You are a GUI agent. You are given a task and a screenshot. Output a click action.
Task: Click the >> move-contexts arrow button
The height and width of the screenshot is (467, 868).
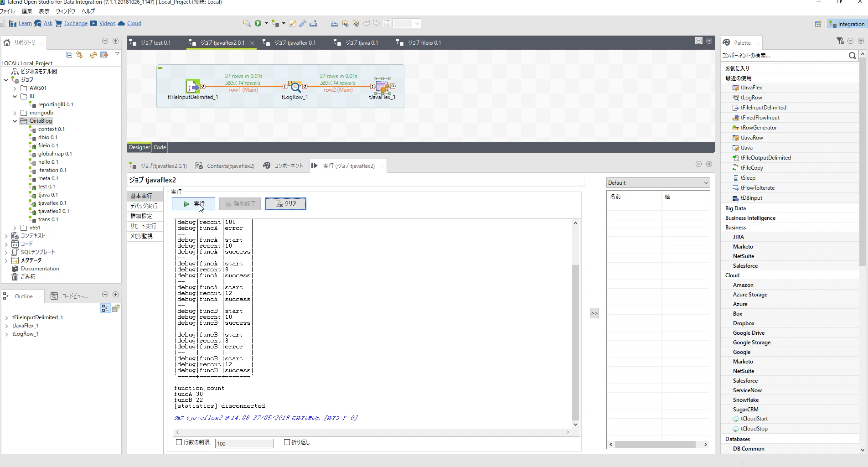[594, 313]
